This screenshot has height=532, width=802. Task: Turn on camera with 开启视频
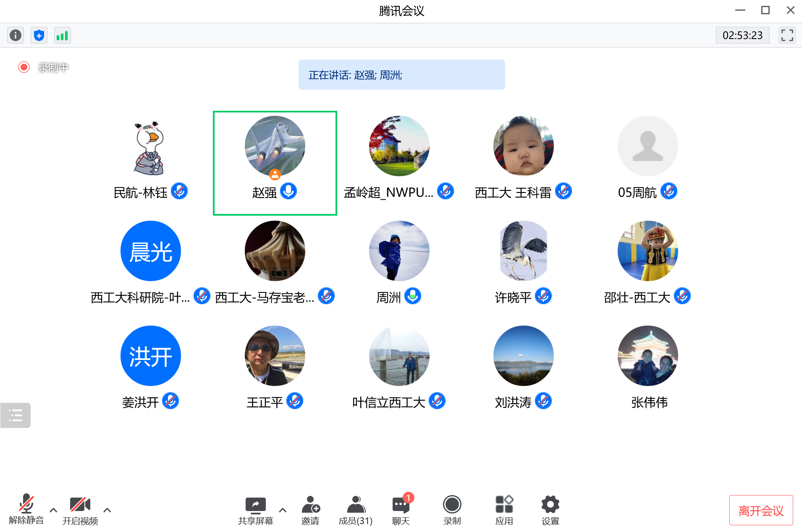[80, 510]
